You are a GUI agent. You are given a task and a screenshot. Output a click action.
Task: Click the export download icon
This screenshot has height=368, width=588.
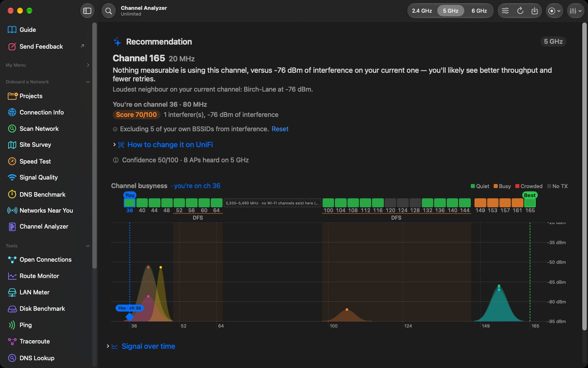(535, 11)
